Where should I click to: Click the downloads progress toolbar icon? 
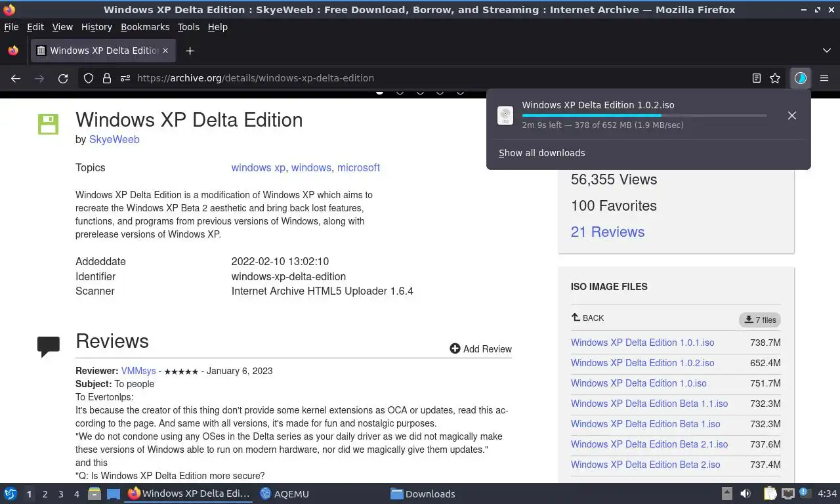pos(801,78)
